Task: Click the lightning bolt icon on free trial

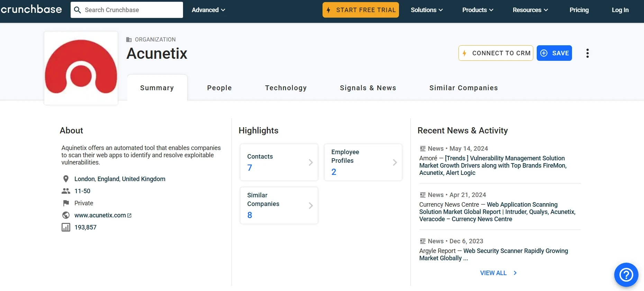Action: point(328,10)
